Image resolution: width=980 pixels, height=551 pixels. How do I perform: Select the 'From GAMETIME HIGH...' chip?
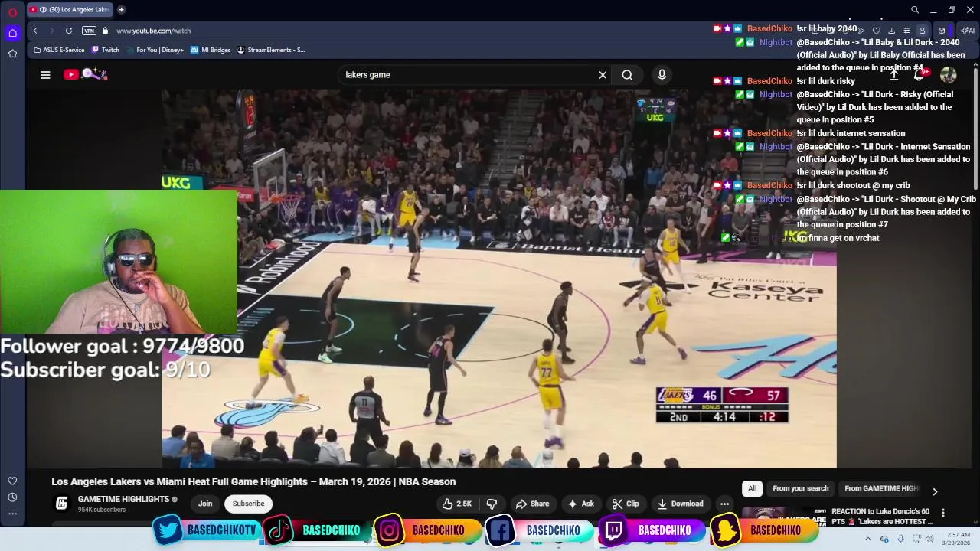[880, 488]
